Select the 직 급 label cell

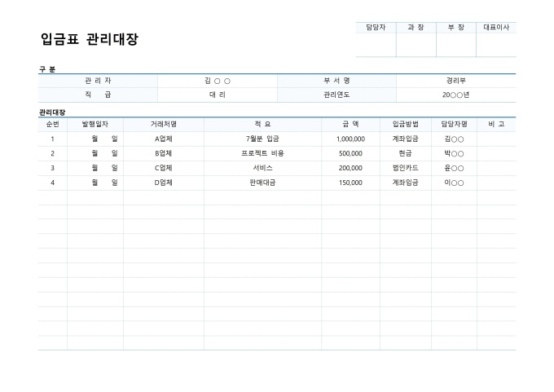pos(98,95)
